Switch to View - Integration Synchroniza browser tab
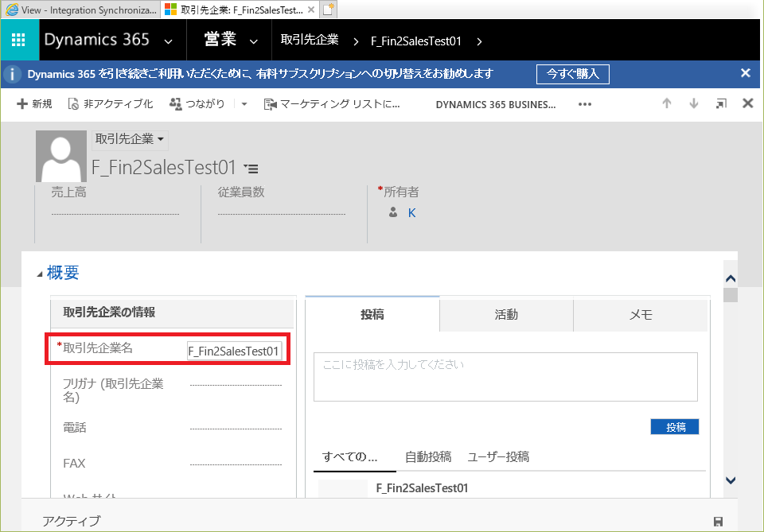Viewport: 764px width, 532px height. tap(80, 10)
